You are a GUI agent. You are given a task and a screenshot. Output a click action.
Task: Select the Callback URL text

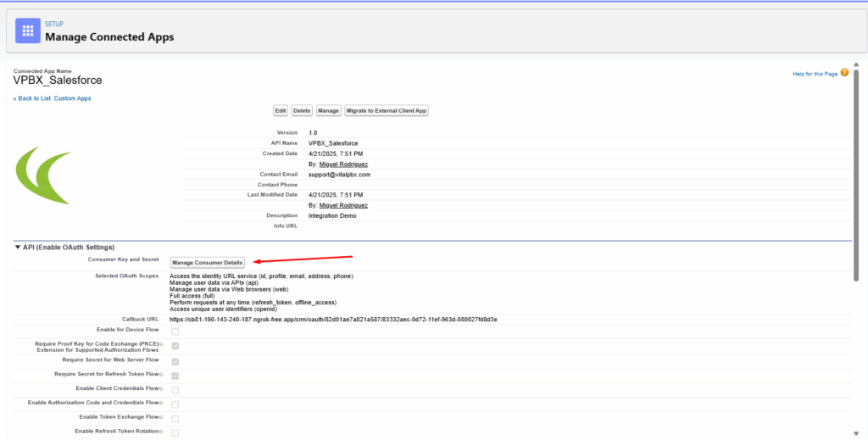click(333, 320)
